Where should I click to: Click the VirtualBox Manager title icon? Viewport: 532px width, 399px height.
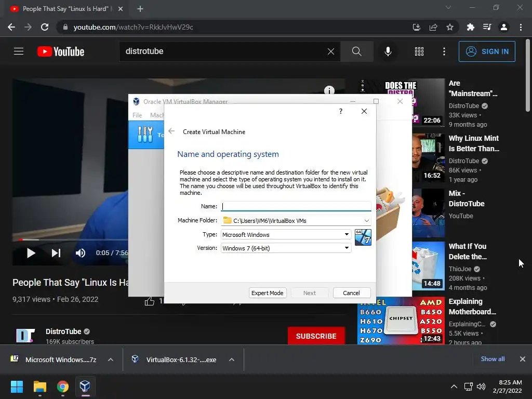(x=136, y=101)
